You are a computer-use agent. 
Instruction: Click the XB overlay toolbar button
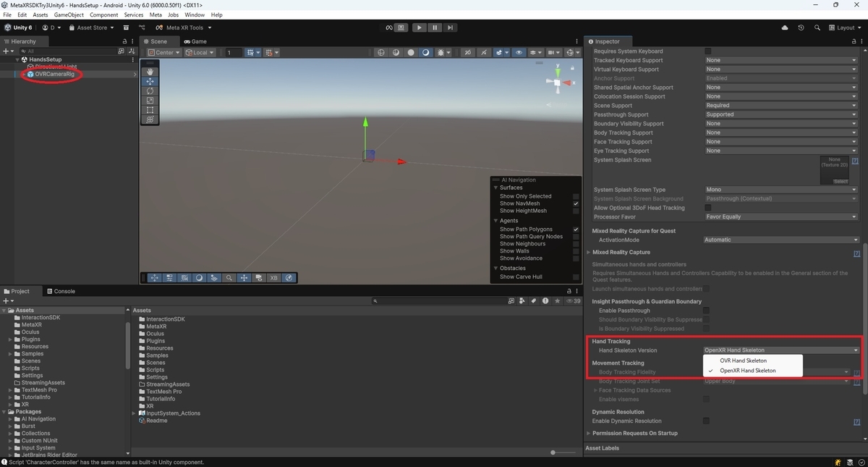[273, 277]
